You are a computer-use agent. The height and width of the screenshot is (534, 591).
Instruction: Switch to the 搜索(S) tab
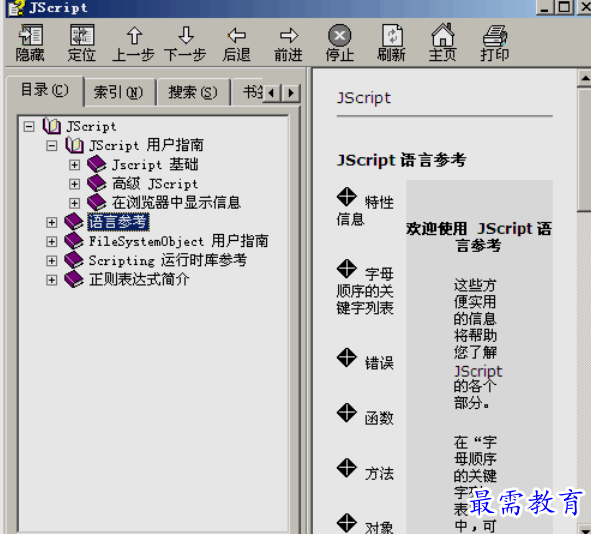[x=193, y=92]
